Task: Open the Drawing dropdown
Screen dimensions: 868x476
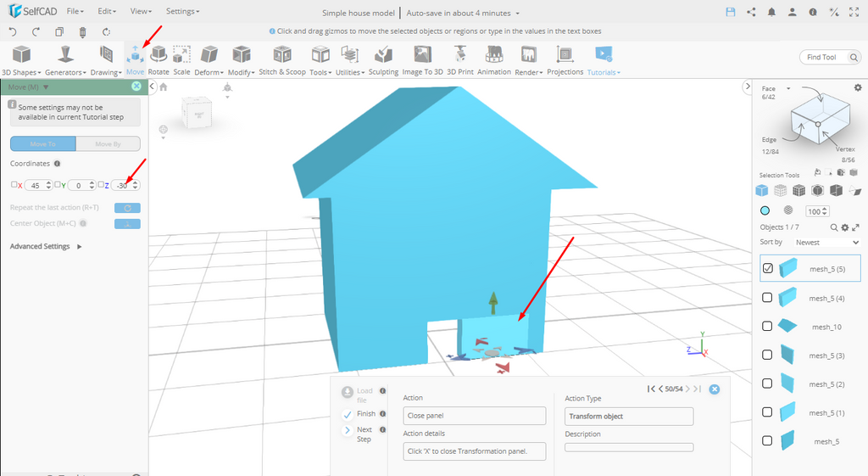Action: 106,60
